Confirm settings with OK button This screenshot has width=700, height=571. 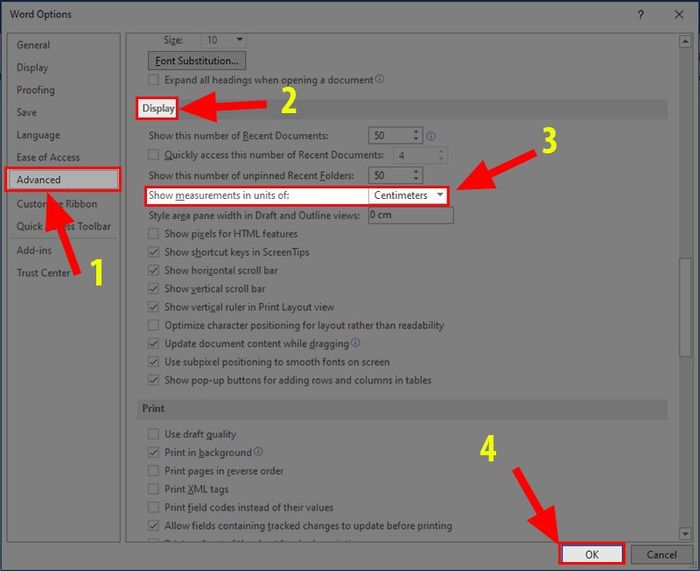point(592,554)
